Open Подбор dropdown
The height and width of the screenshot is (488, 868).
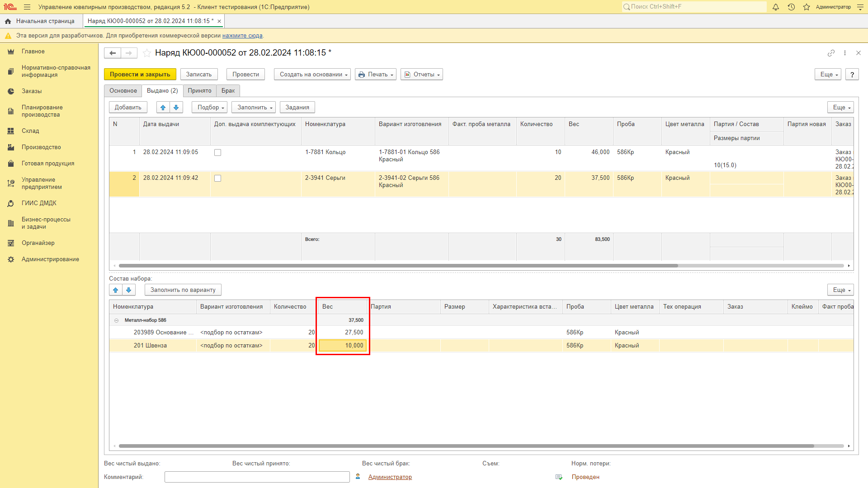(210, 107)
